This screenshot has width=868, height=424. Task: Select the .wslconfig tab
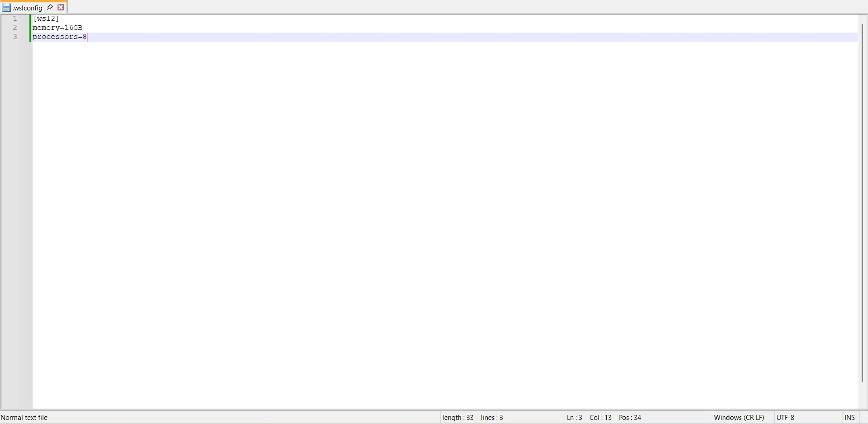[x=27, y=7]
